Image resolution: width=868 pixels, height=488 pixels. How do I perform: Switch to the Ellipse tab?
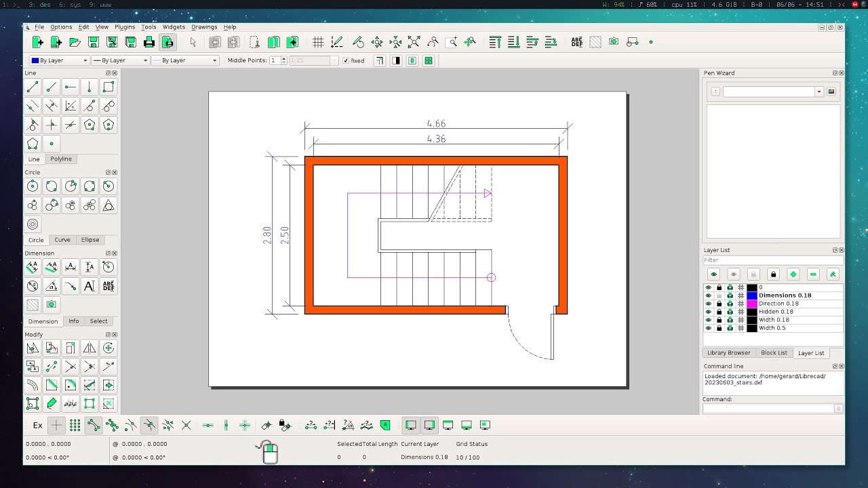90,240
